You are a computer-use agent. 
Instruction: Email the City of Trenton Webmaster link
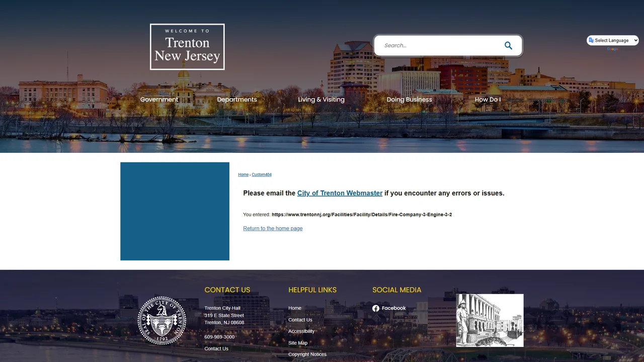[340, 193]
